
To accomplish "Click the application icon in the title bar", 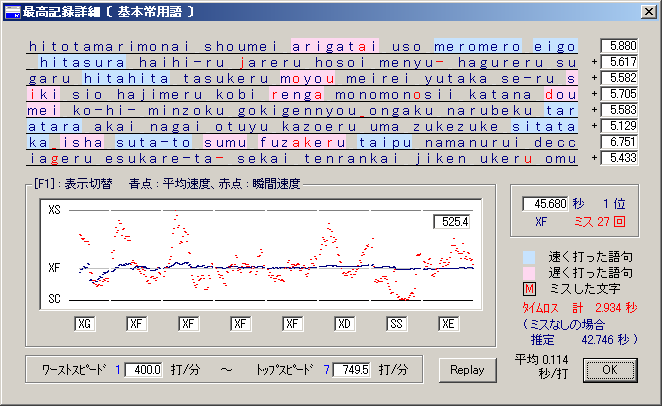I will click(11, 10).
